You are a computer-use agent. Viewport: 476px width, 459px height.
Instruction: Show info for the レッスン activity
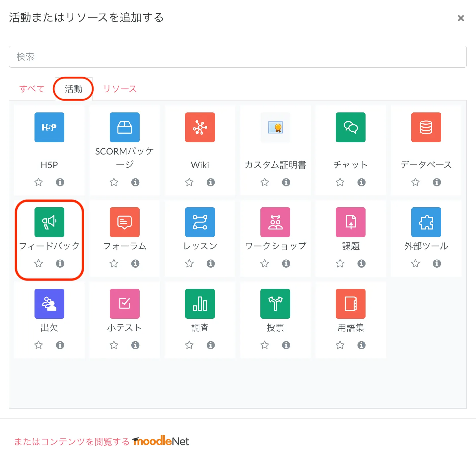tap(211, 264)
